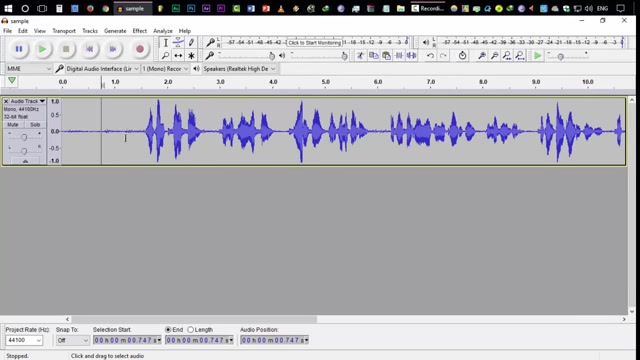Click the Zoom Out magnifier icon
640x360 pixels.
[494, 56]
